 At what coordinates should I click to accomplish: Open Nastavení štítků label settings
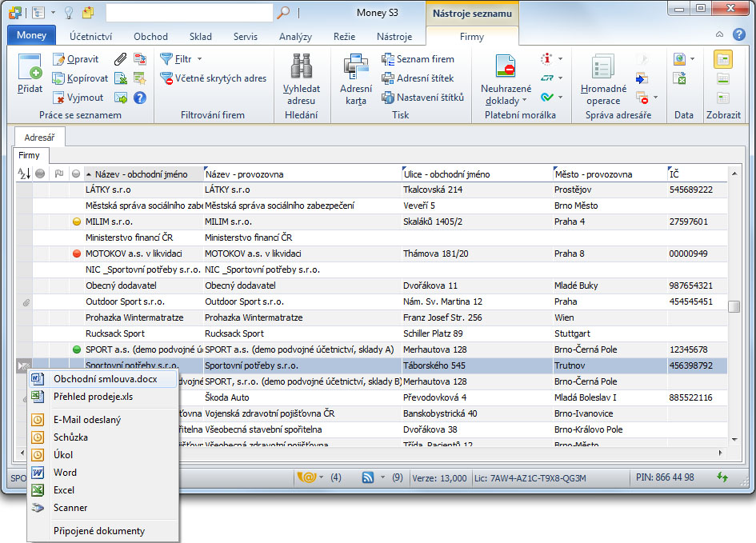422,98
